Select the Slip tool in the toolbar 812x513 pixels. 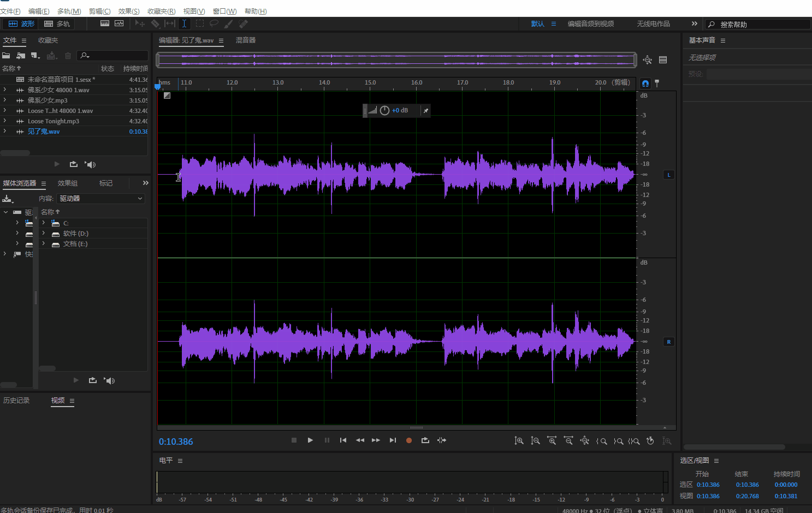[170, 23]
